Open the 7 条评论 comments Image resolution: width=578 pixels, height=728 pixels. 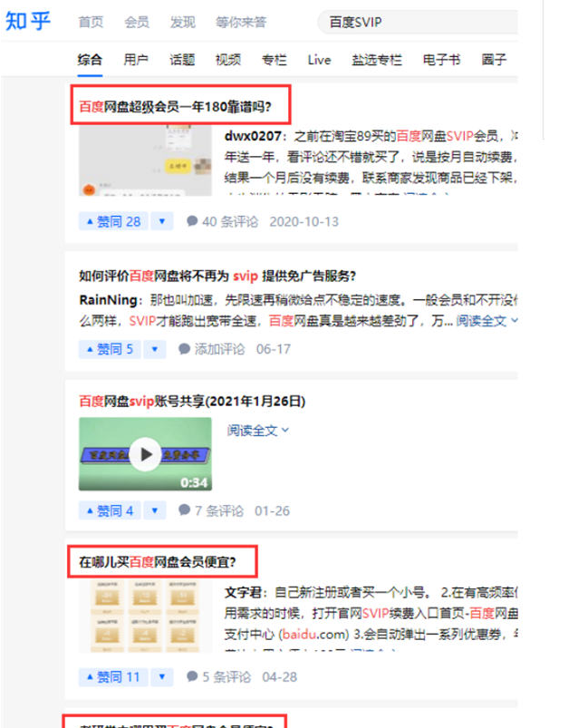211,510
